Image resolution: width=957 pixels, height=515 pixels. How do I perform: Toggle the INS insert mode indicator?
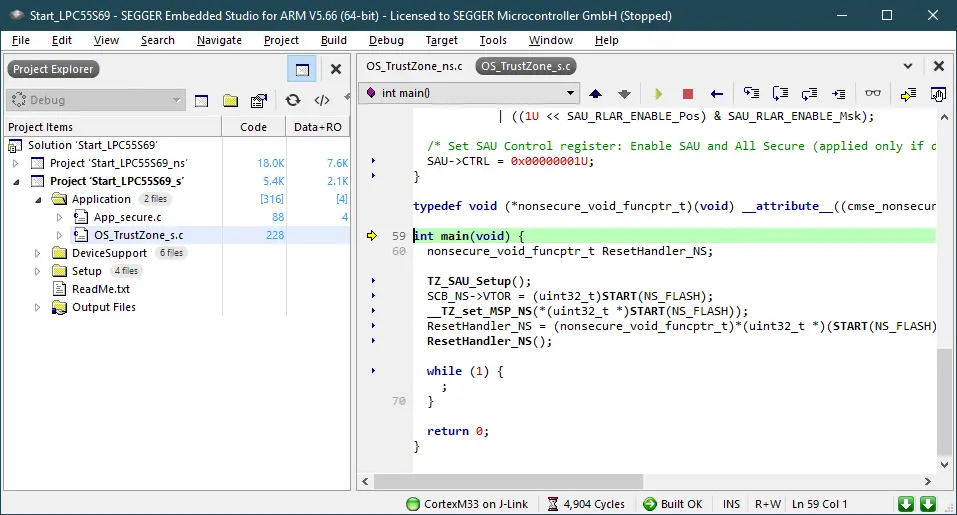(x=731, y=504)
